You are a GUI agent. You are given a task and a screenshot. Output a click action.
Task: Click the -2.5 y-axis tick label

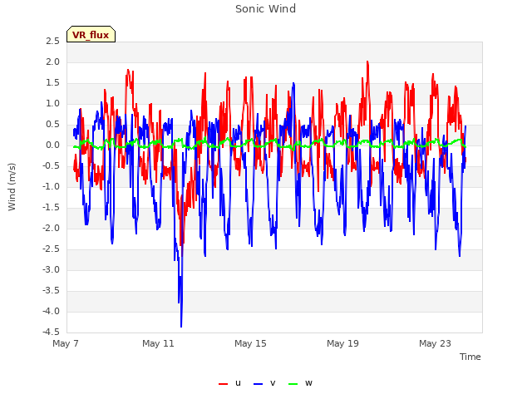(x=52, y=249)
